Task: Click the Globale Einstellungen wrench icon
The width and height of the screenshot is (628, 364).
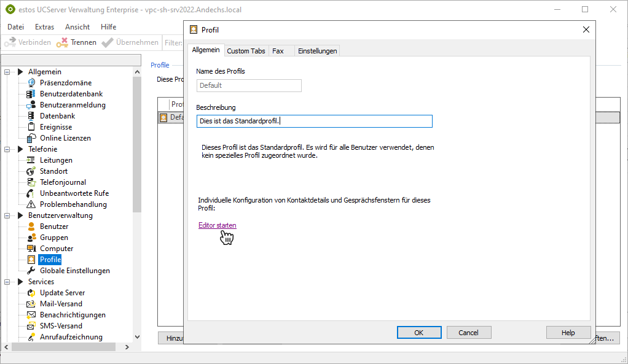Action: 31,271
